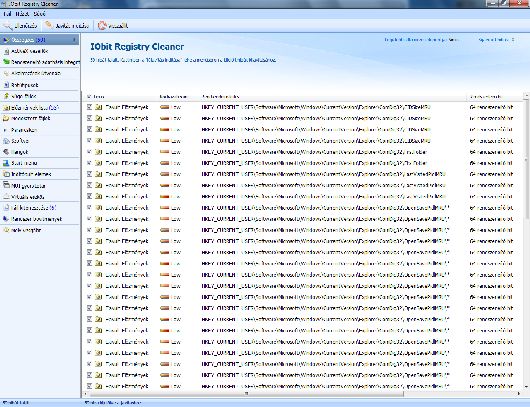Collapse the sidebar using the arrow beside (93)
The width and height of the screenshot is (530, 407).
(x=74, y=40)
